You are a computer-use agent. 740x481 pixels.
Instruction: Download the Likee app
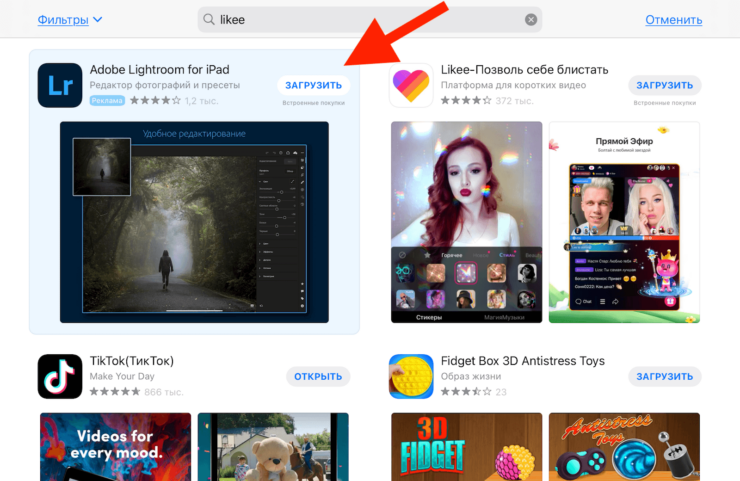[664, 85]
